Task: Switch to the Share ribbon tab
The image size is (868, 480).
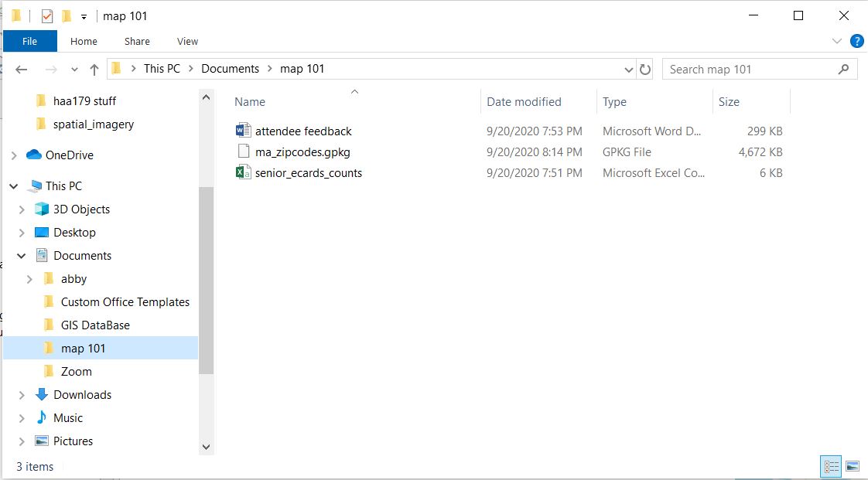Action: click(x=137, y=41)
